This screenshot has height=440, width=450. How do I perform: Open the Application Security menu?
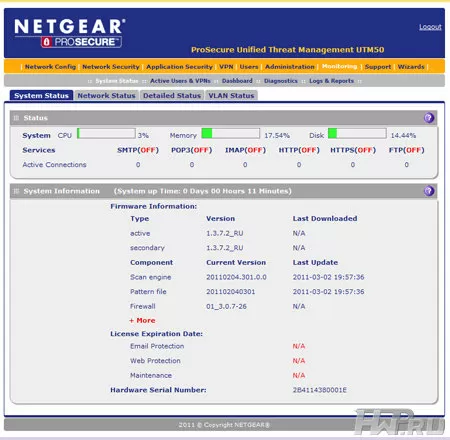pyautogui.click(x=179, y=67)
